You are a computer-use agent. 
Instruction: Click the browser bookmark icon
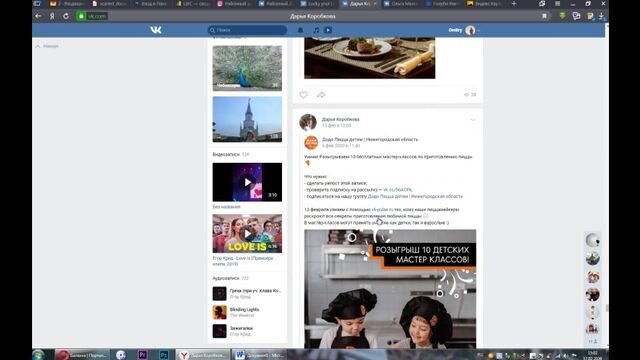click(x=544, y=16)
